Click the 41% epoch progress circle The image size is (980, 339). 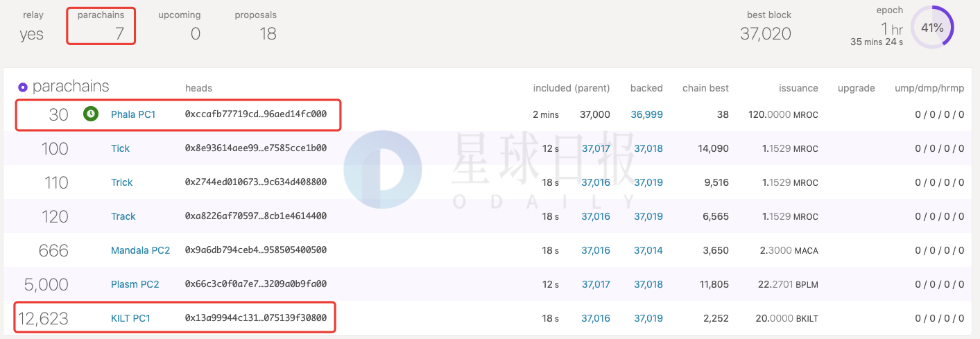(x=931, y=28)
